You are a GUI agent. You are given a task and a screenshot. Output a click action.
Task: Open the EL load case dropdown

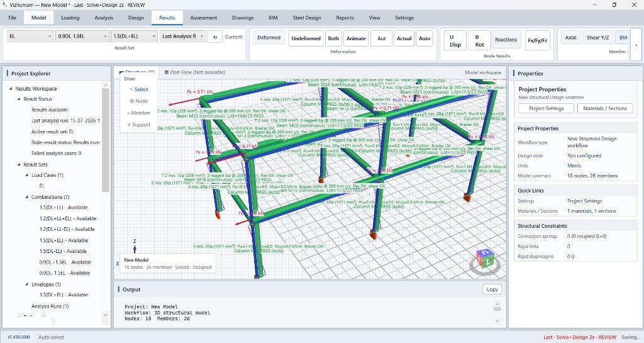pyautogui.click(x=30, y=36)
